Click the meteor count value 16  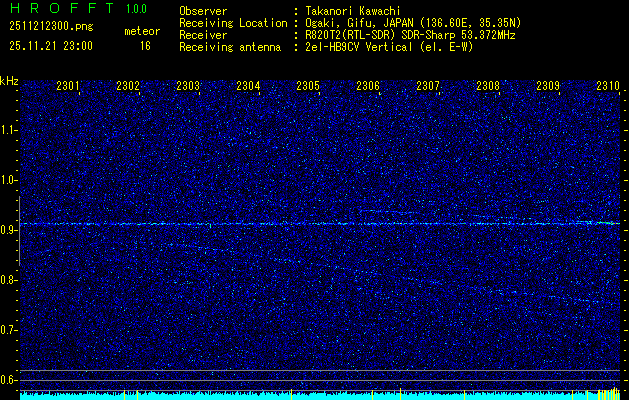(145, 46)
